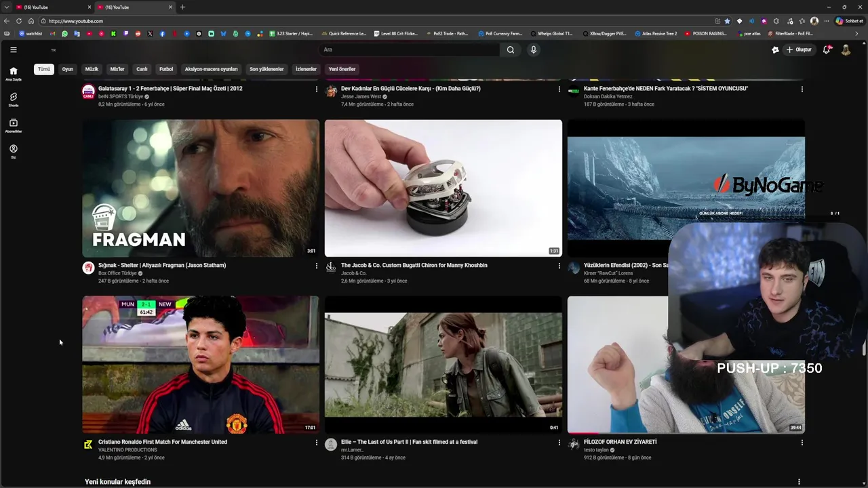Click the browser address bar URL
Screen dimensions: 868x488
pos(76,21)
